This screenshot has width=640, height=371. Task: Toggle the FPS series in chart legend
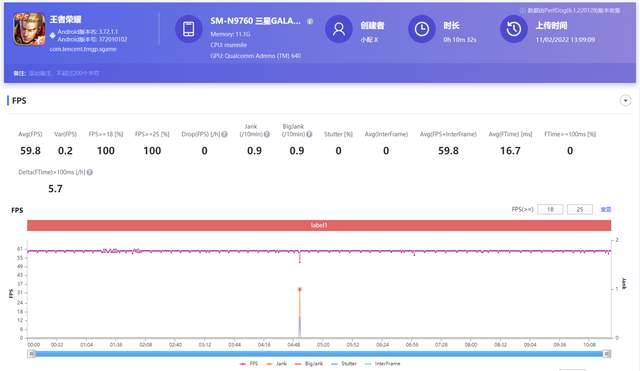249,364
